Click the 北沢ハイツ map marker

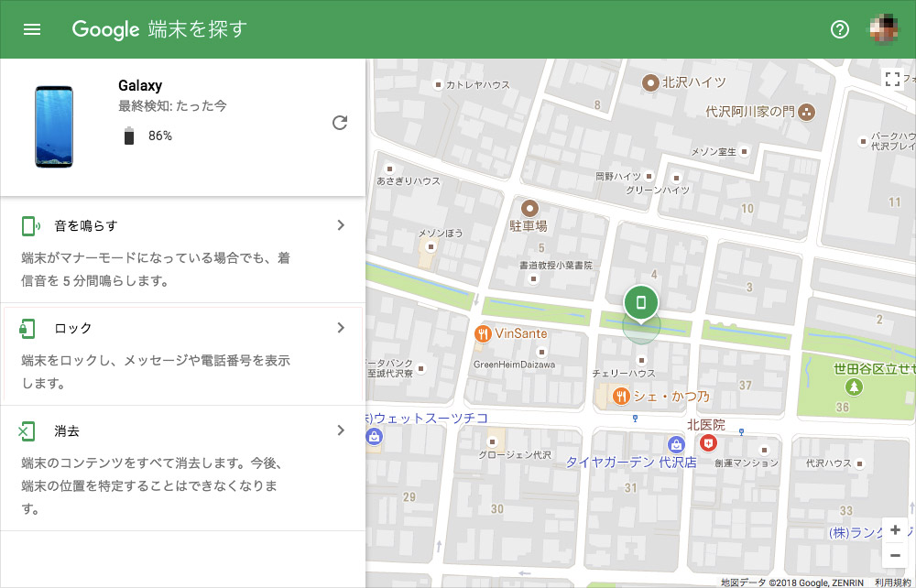point(650,83)
